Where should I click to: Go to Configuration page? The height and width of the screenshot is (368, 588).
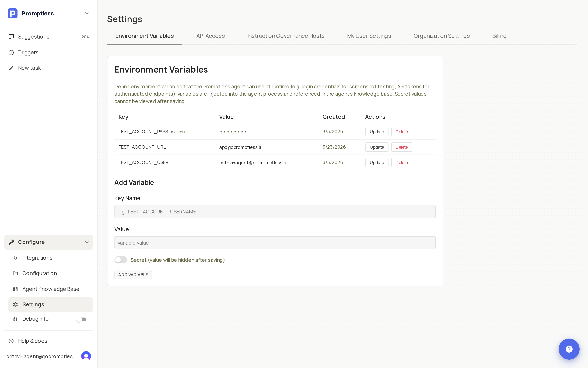[51, 273]
